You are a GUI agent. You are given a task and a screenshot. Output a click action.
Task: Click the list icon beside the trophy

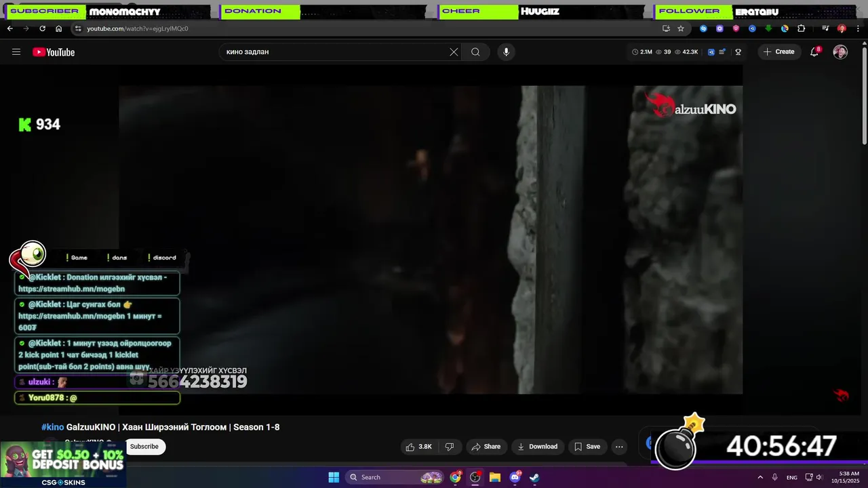[x=723, y=52]
